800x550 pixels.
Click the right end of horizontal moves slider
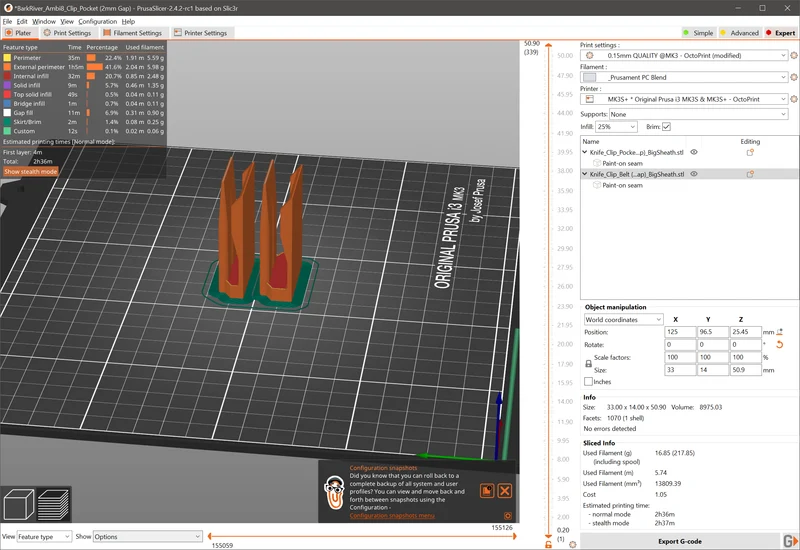(515, 536)
